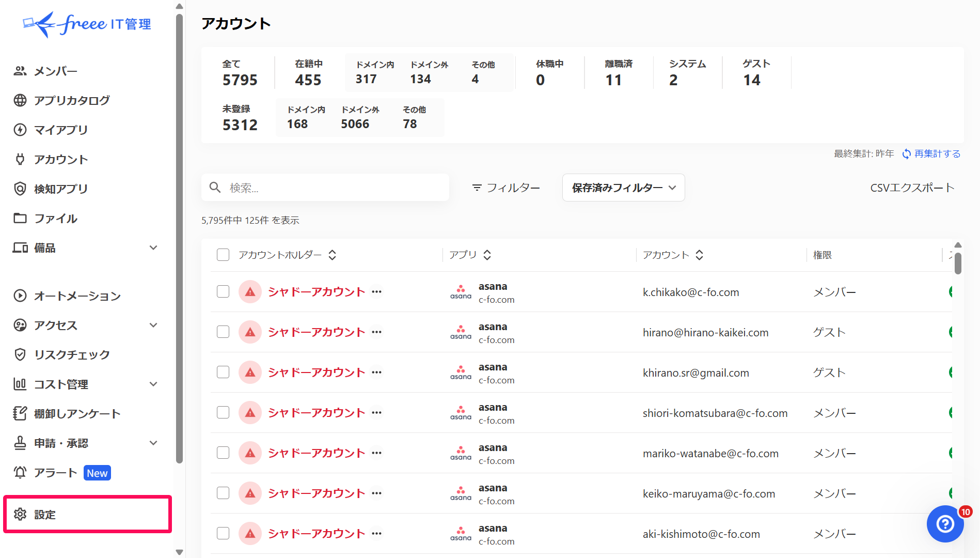The width and height of the screenshot is (980, 558).
Task: Open the 検知アプリ menu item
Action: coord(61,189)
